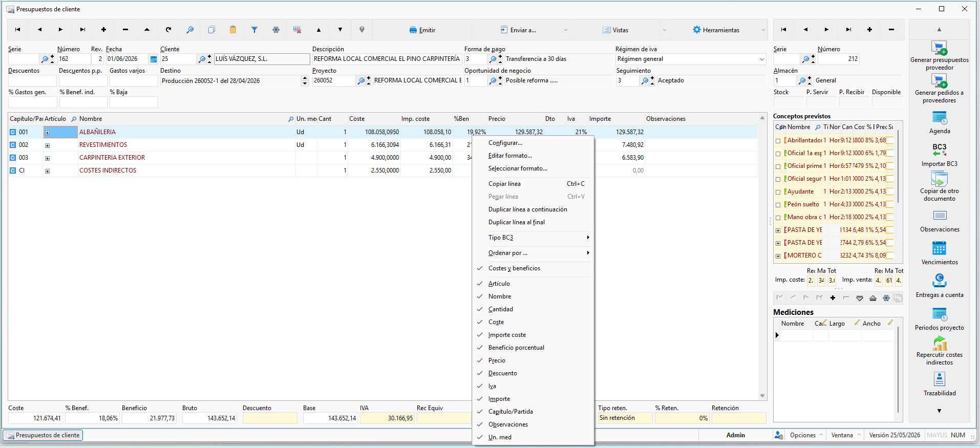Open the Agenda icon

point(939,118)
